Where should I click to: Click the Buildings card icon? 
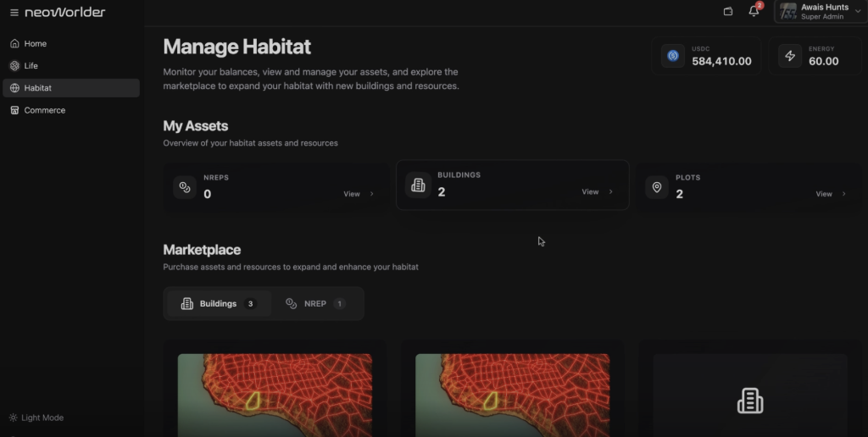[418, 185]
